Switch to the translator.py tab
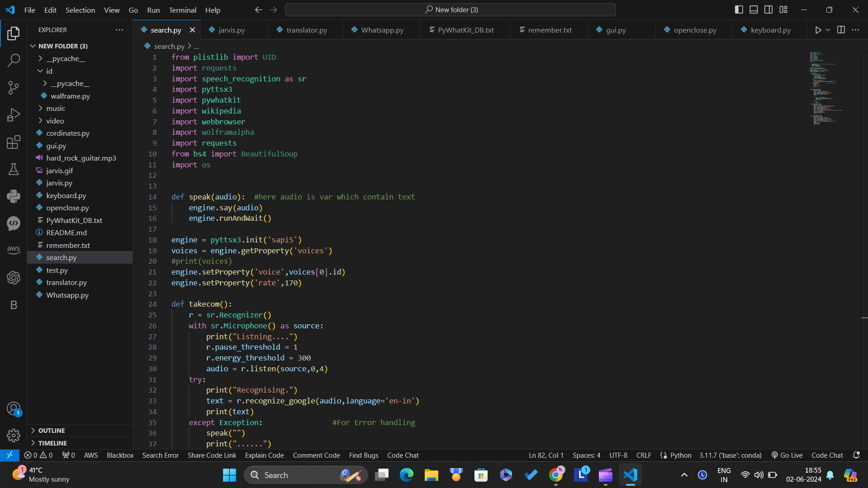The width and height of the screenshot is (868, 488). [x=306, y=30]
